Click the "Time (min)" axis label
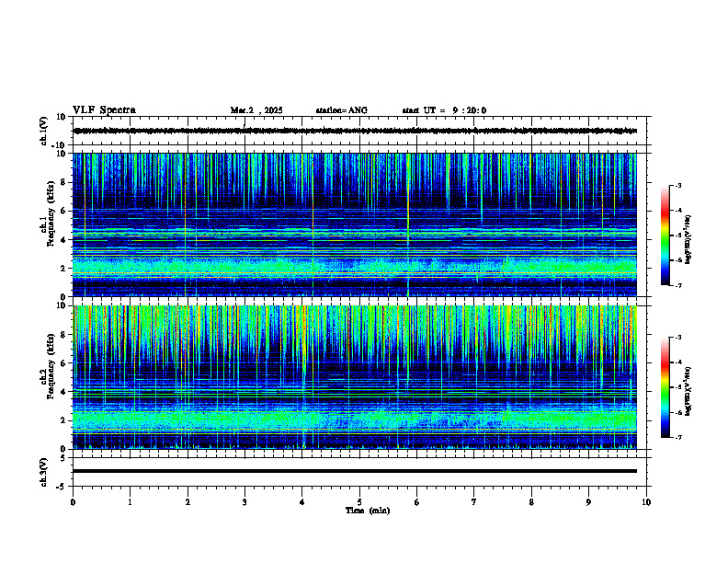This screenshot has height=563, width=728. pyautogui.click(x=368, y=511)
